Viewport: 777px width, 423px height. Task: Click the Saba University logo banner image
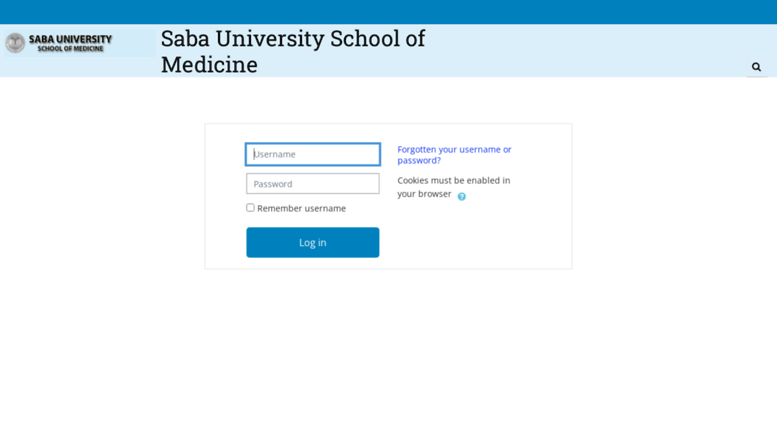(80, 43)
